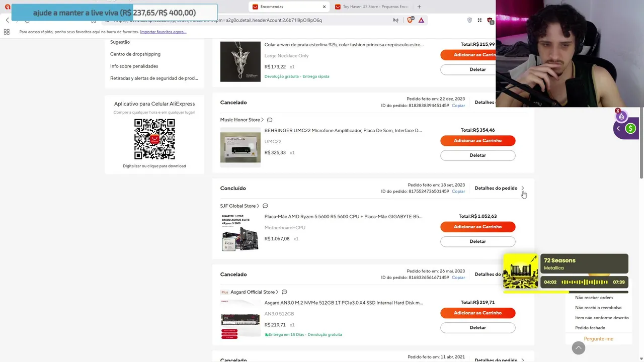
Task: Switch to the Encomendas tab
Action: [289, 7]
